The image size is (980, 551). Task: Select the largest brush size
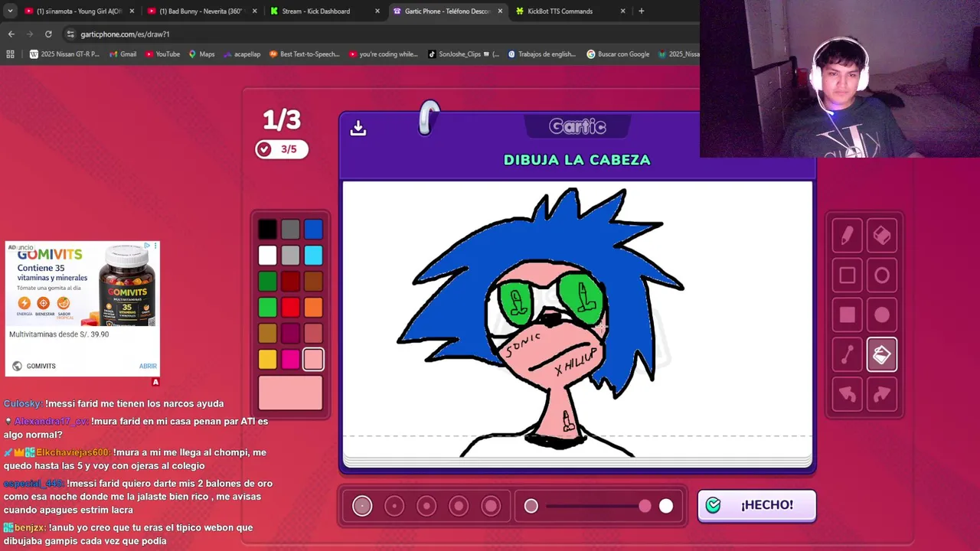pyautogui.click(x=491, y=506)
